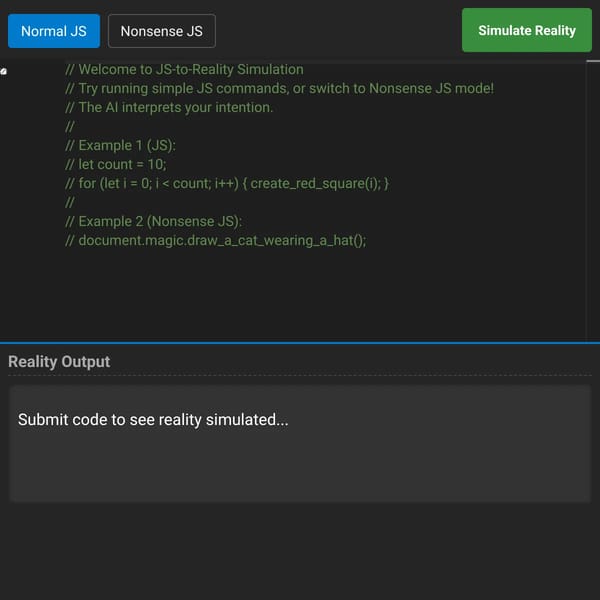Viewport: 600px width, 600px height.
Task: Switch to Normal JS mode
Action: tap(54, 31)
